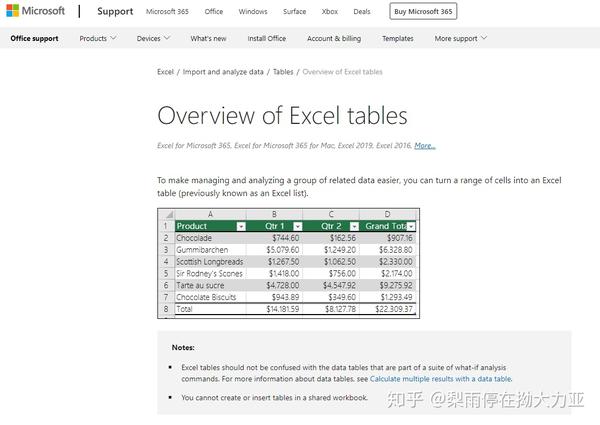Select Office in the top navigation
This screenshot has height=425, width=600.
tap(214, 11)
